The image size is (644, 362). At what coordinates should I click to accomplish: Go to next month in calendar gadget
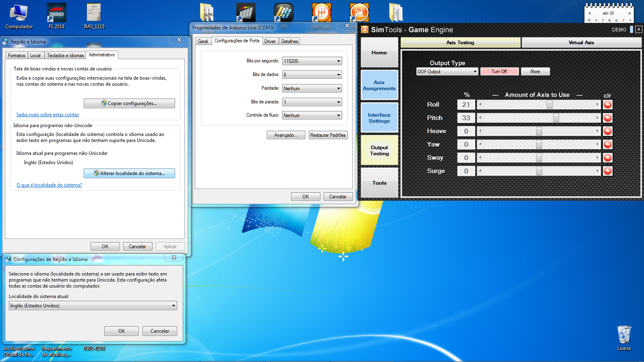630,13
